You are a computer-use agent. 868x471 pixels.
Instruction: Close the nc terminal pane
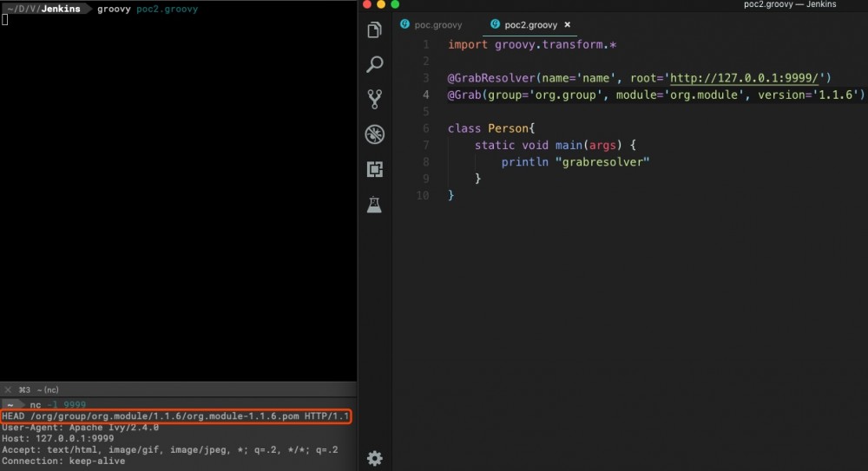click(x=8, y=389)
